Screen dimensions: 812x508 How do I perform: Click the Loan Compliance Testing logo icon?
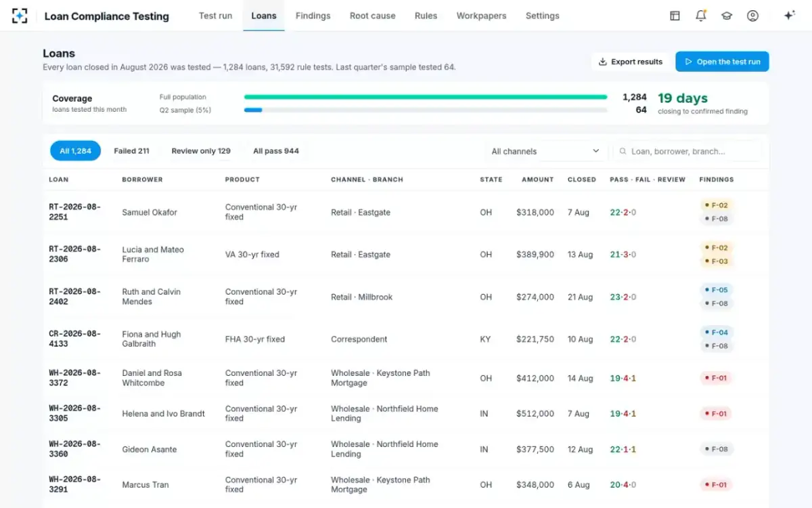click(20, 16)
